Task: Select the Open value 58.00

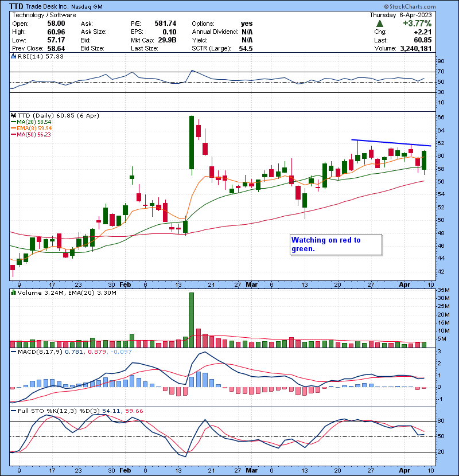Action: (x=56, y=24)
